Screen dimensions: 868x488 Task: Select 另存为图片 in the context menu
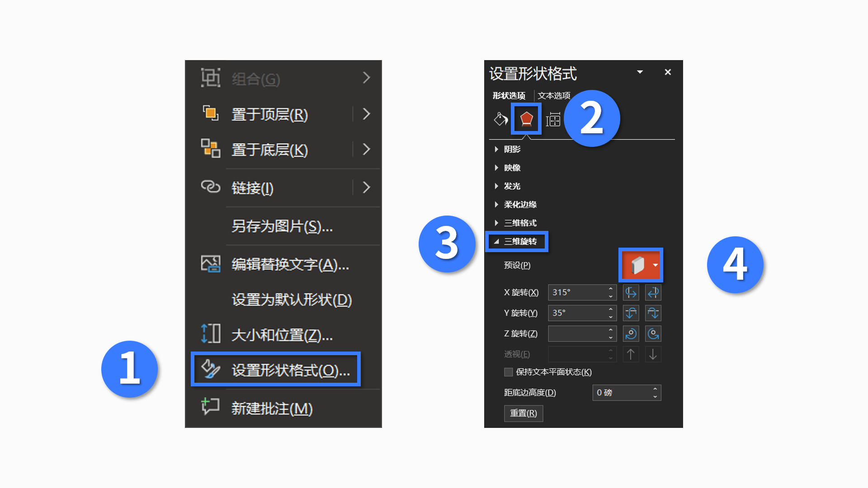click(x=282, y=226)
